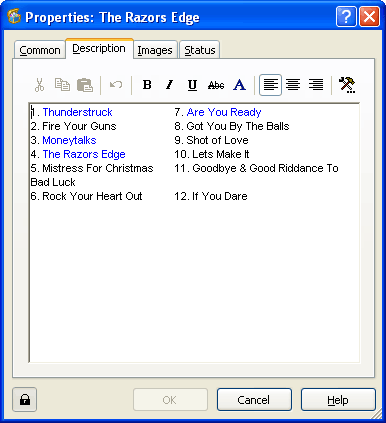Click the Cut scissors icon

[x=39, y=85]
